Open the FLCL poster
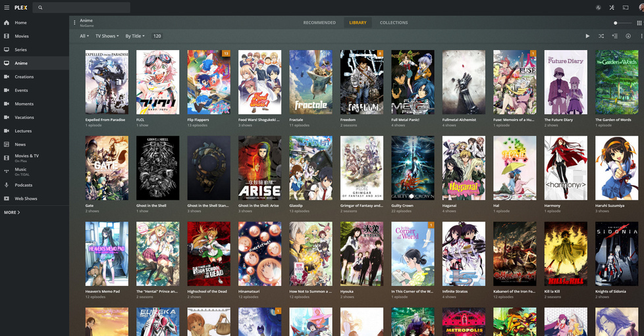The width and height of the screenshot is (644, 336). [158, 82]
